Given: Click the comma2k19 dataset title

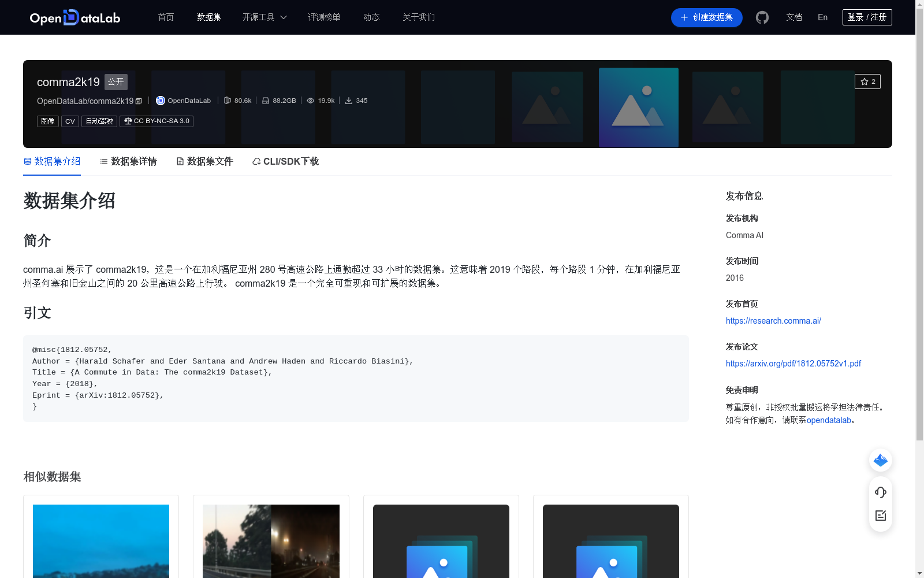Looking at the screenshot, I should pos(68,82).
